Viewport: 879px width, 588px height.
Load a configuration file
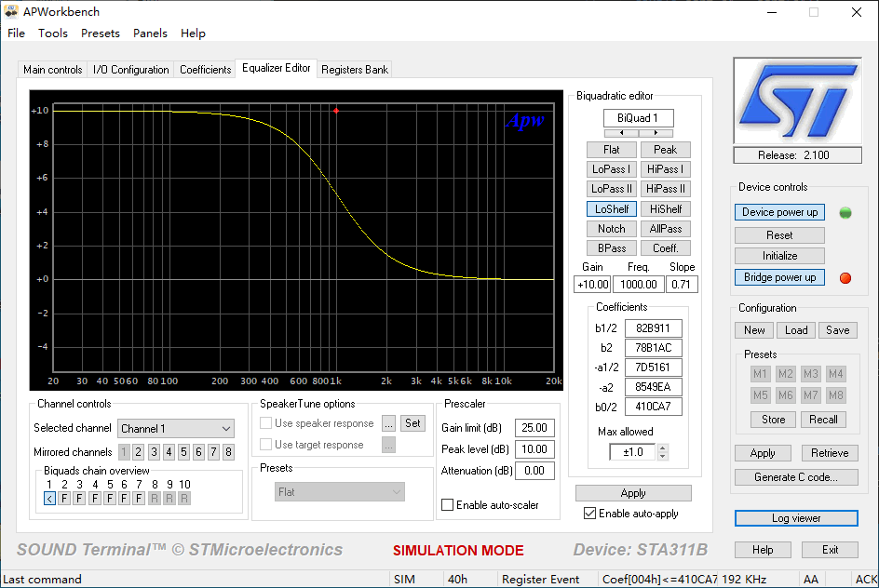click(x=796, y=330)
